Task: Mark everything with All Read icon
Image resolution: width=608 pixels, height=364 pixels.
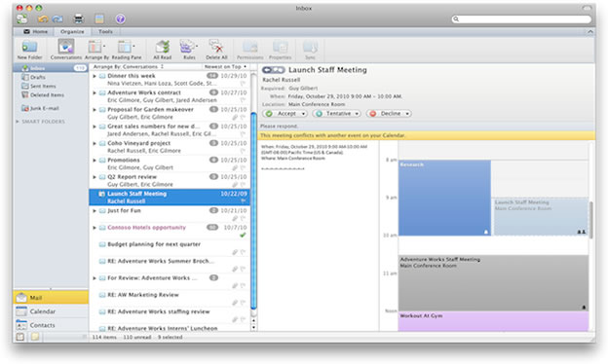Action: [163, 47]
